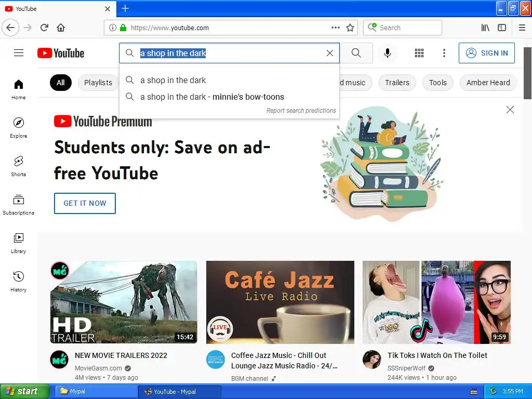Click the BGM channel avatar
Image resolution: width=532 pixels, height=399 pixels.
pyautogui.click(x=216, y=360)
